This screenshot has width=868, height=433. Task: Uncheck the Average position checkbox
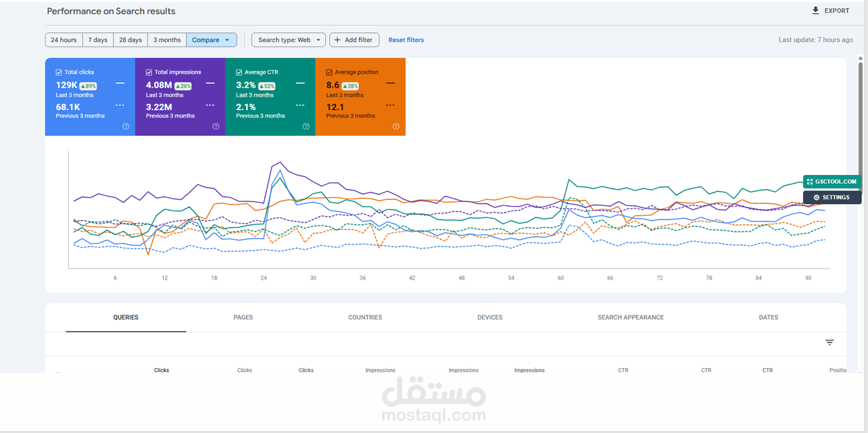329,72
